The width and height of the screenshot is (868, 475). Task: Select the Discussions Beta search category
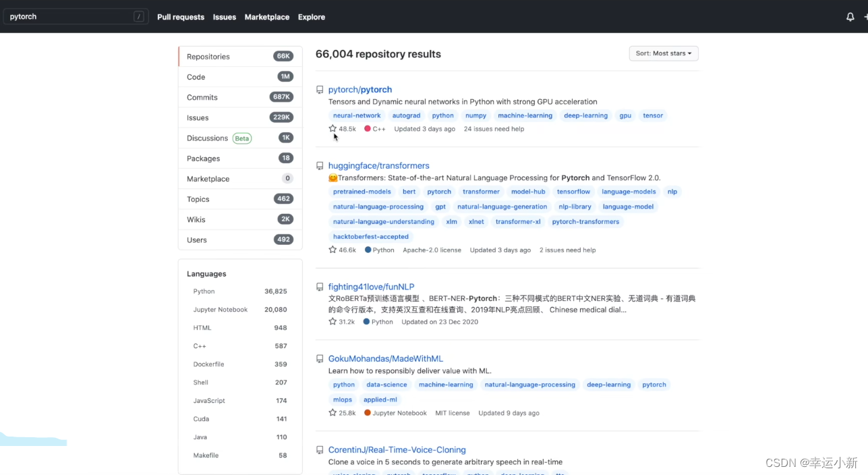pyautogui.click(x=240, y=138)
